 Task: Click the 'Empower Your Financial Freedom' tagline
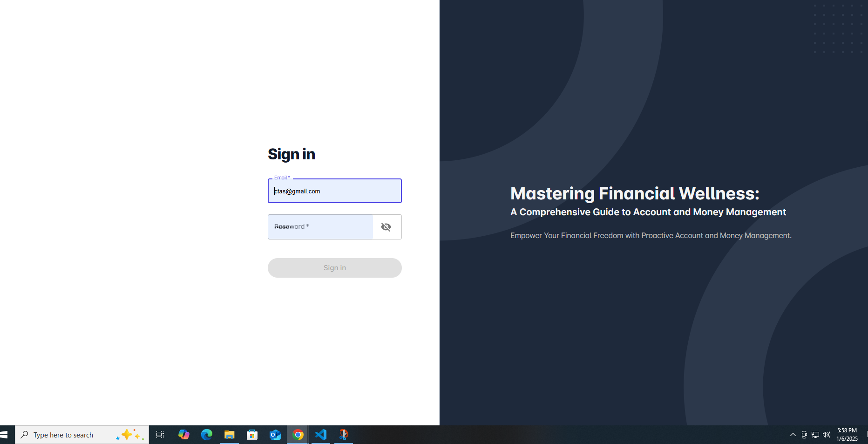(x=651, y=236)
